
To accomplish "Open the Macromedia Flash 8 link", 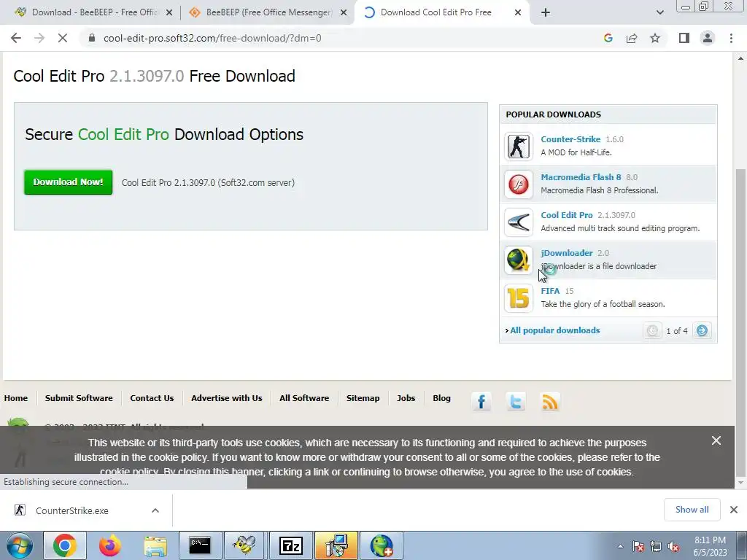I will 581,177.
